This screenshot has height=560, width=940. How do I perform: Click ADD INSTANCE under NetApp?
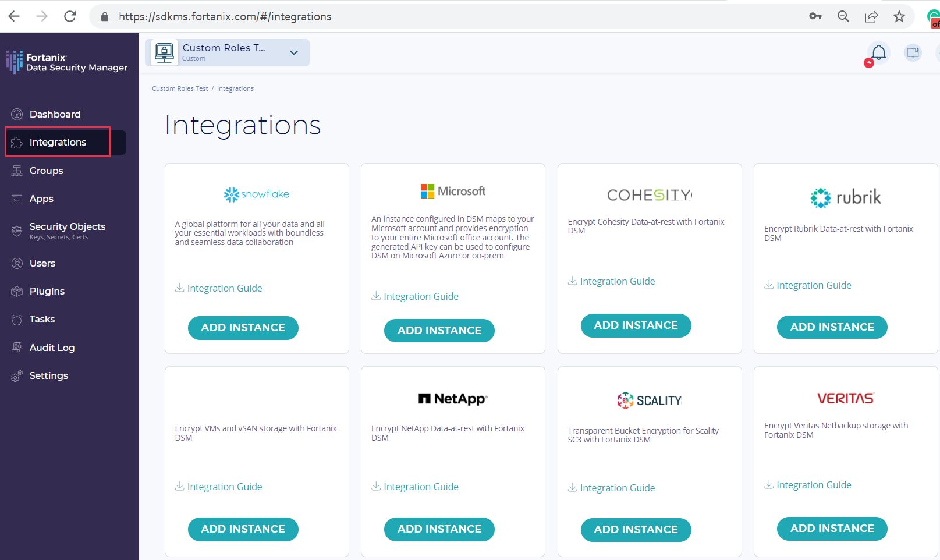pos(439,529)
